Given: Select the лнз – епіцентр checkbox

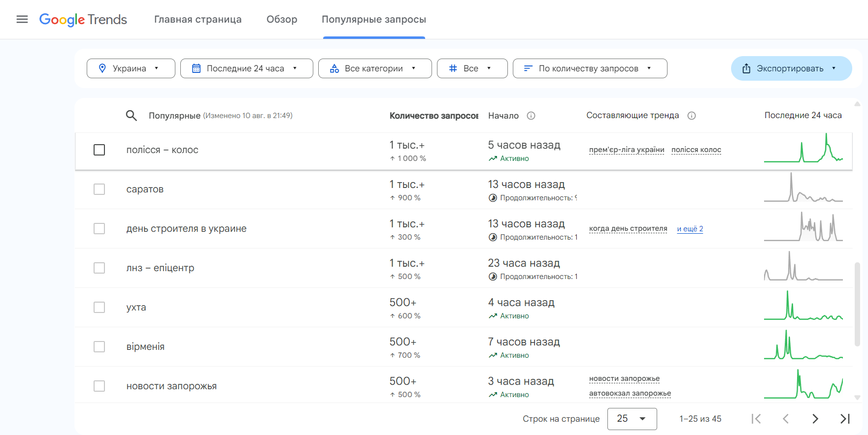Looking at the screenshot, I should [100, 268].
